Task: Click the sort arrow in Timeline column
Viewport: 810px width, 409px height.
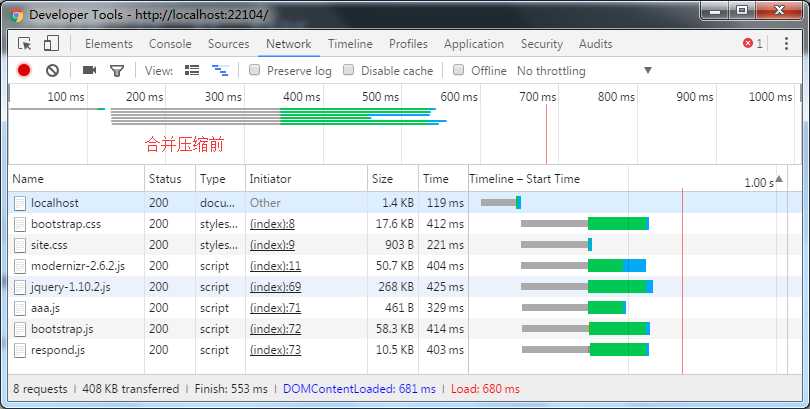Action: [x=779, y=179]
